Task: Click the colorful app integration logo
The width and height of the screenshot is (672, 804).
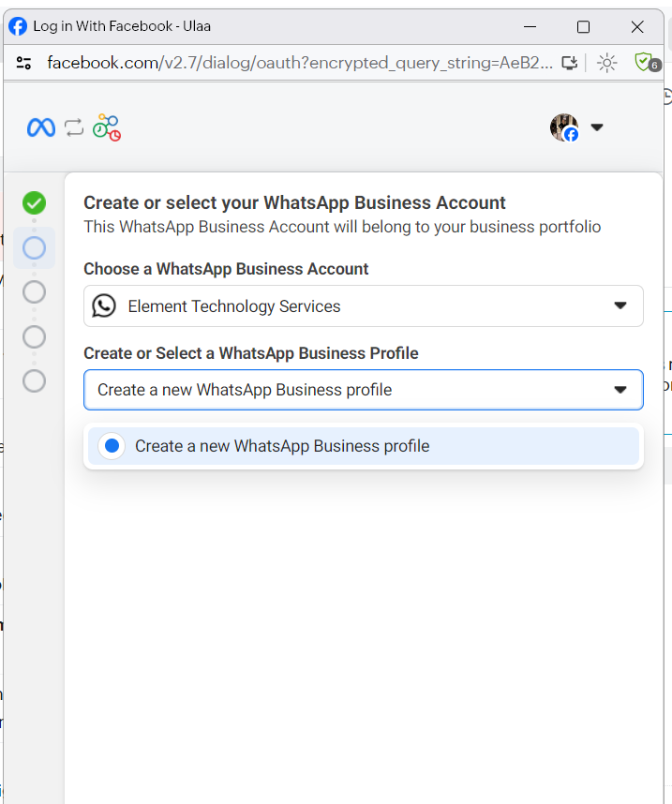Action: (x=107, y=127)
